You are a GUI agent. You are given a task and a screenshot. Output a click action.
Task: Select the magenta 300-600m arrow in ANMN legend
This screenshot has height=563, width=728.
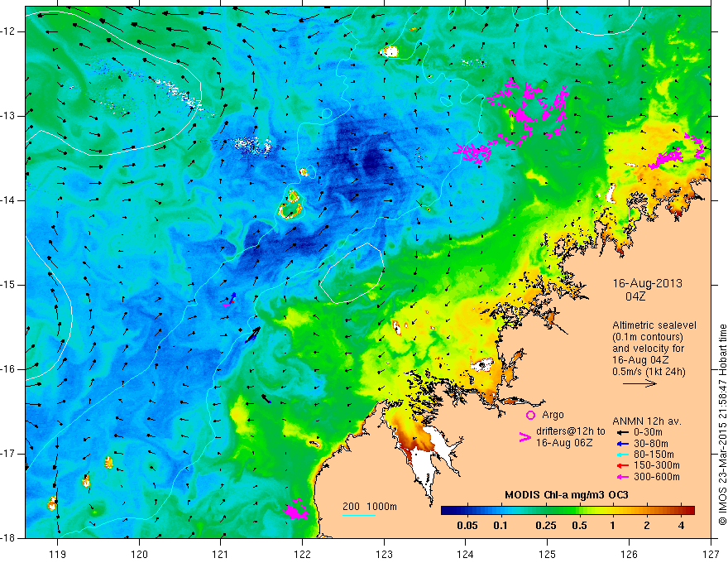pos(623,477)
